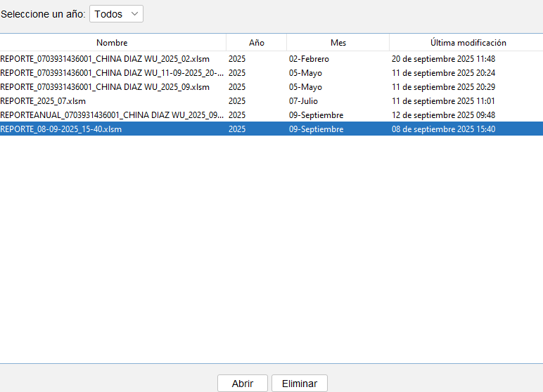The height and width of the screenshot is (392, 543).
Task: Select file name containing WU_11-09-2025_20
Action: click(x=112, y=73)
